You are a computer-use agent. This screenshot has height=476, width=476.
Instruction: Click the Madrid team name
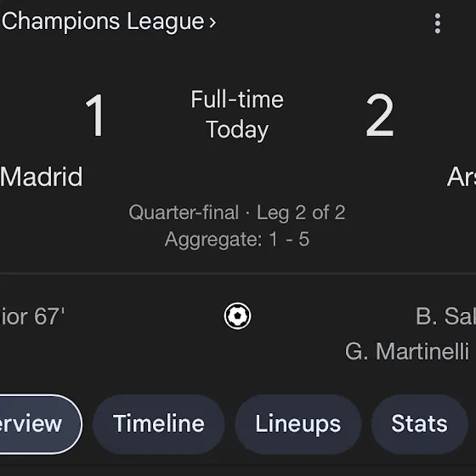[x=42, y=177]
